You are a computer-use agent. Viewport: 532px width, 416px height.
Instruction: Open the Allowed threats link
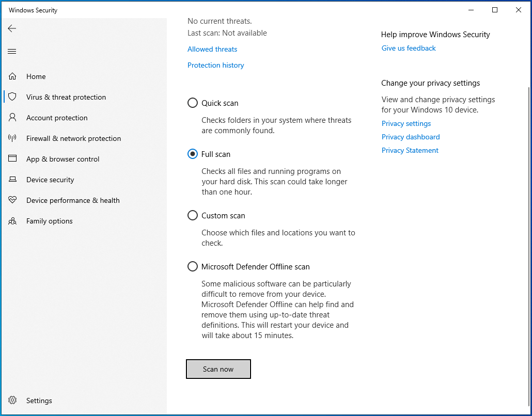(212, 50)
